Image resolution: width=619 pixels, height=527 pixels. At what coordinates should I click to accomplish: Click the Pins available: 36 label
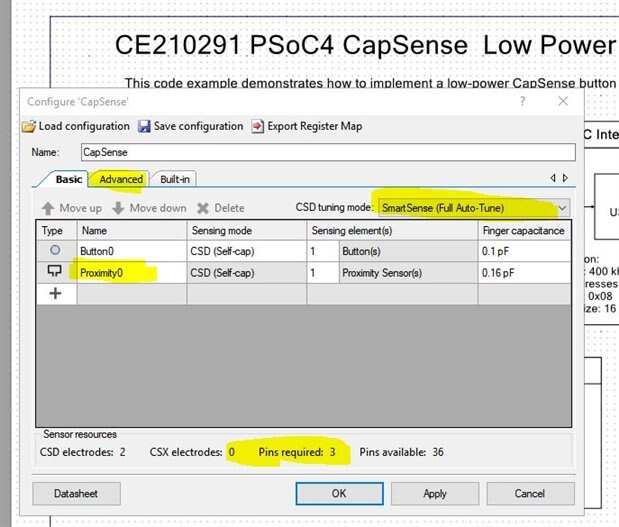point(401,452)
